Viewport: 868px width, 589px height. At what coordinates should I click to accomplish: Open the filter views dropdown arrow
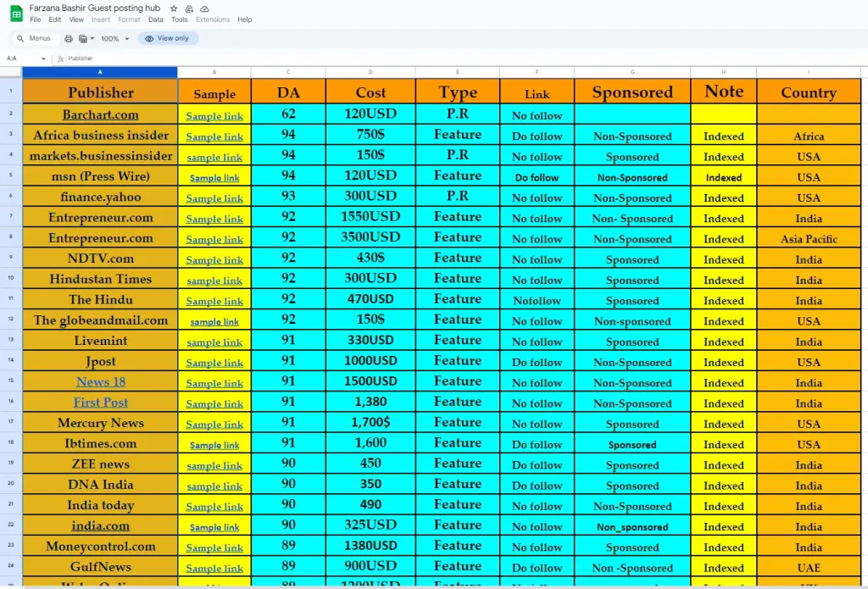(92, 39)
